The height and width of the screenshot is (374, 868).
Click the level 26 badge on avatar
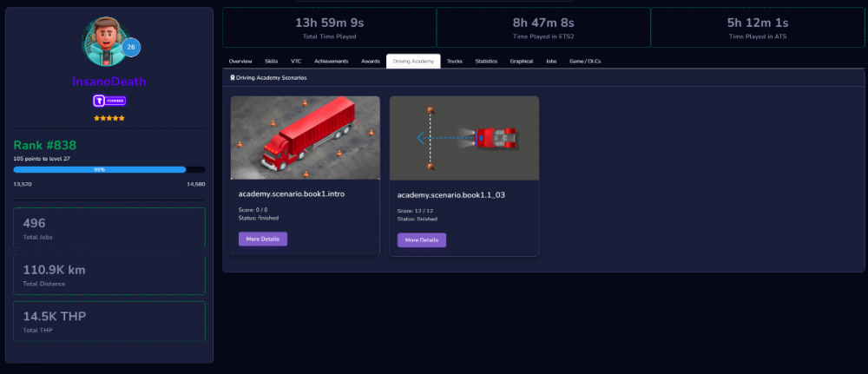click(130, 48)
